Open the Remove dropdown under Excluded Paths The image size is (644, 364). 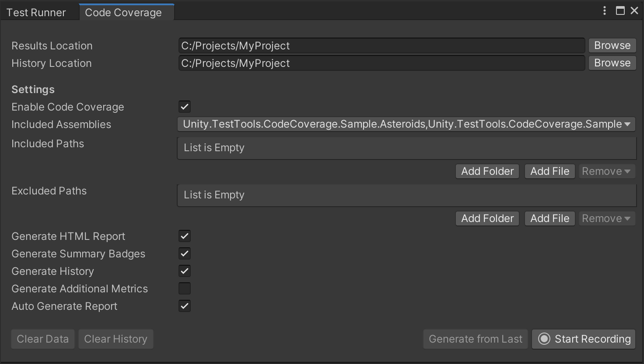pyautogui.click(x=607, y=218)
